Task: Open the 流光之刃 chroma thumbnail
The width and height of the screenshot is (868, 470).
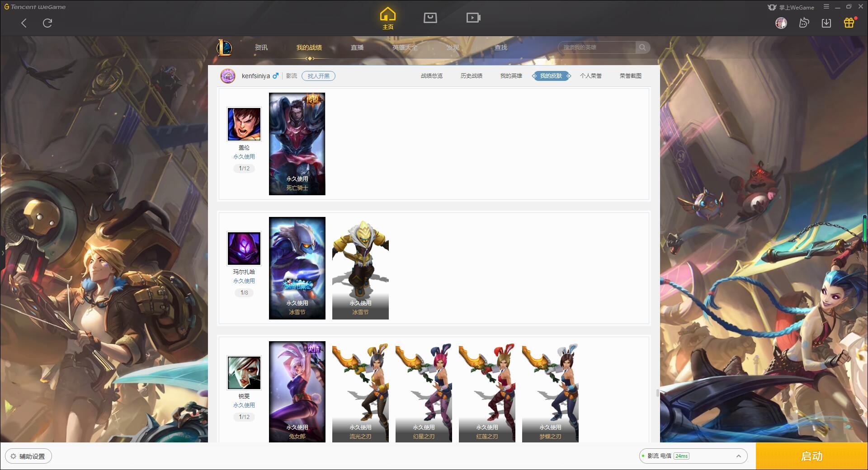Action: coord(360,392)
